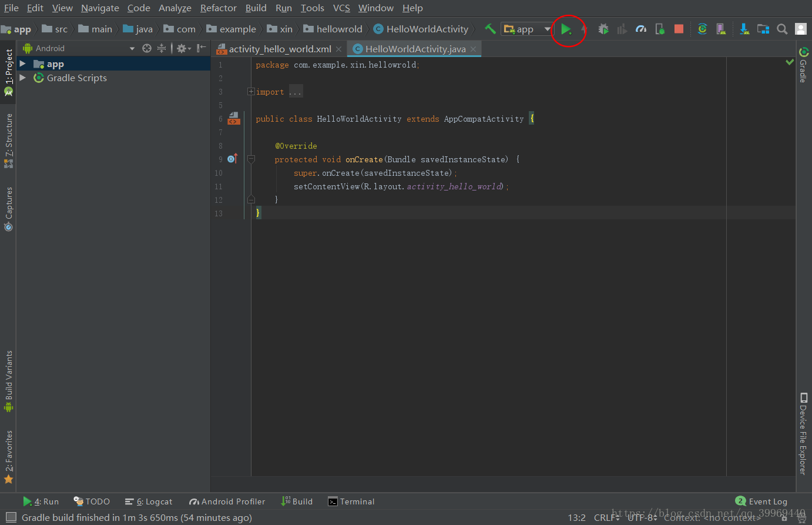The image size is (812, 525).
Task: Open the Profile app gauge icon
Action: click(641, 29)
